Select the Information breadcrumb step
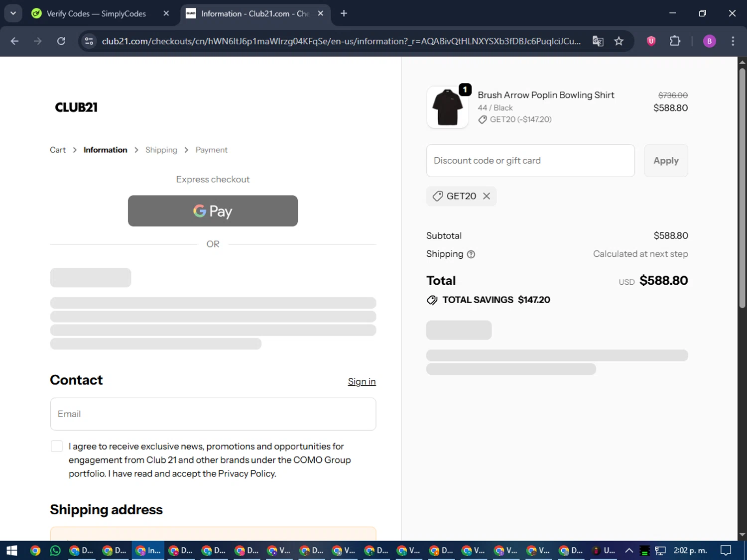747x560 pixels. [105, 150]
